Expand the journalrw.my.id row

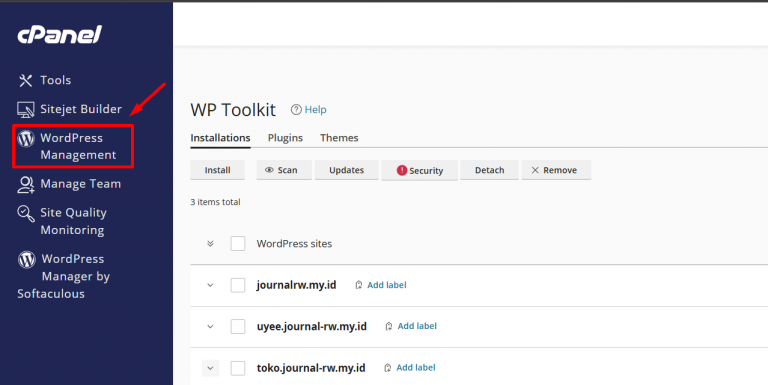[x=210, y=285]
